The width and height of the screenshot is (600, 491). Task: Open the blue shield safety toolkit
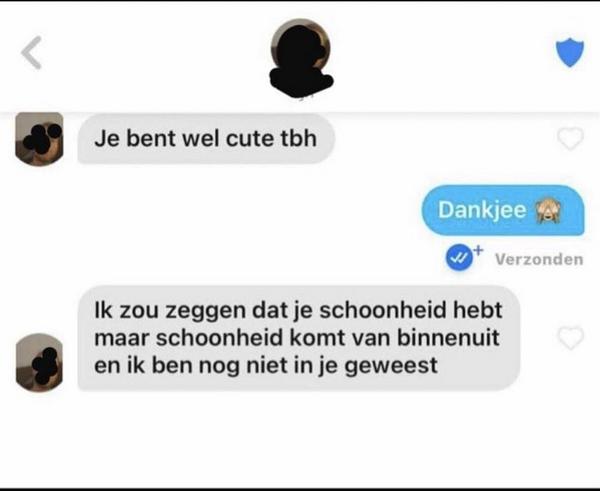(x=570, y=53)
